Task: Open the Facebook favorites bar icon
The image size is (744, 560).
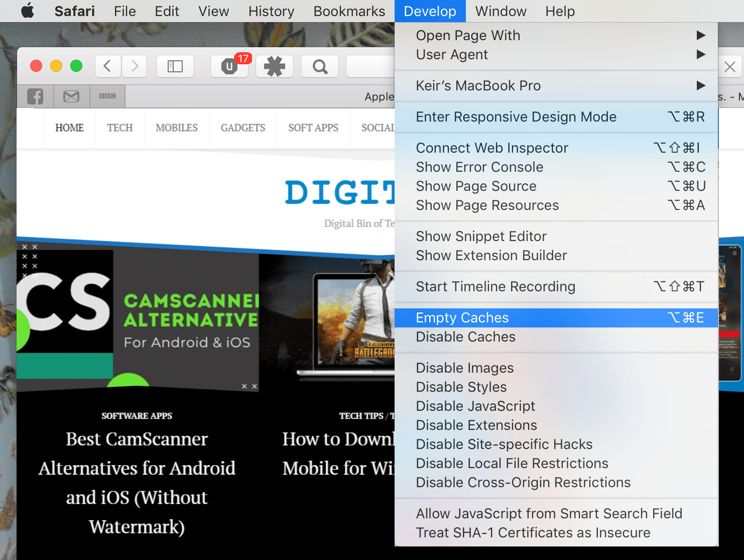Action: pyautogui.click(x=35, y=96)
